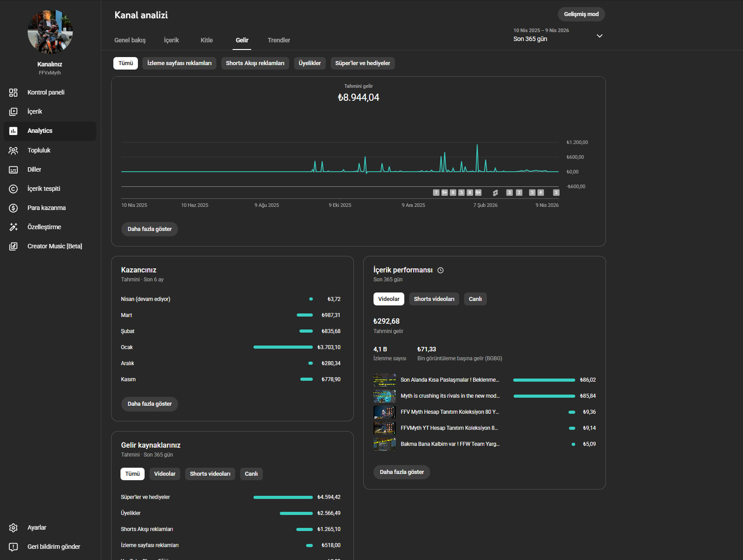
Task: Open Kontrol paneli dashboard icon
Action: point(13,92)
